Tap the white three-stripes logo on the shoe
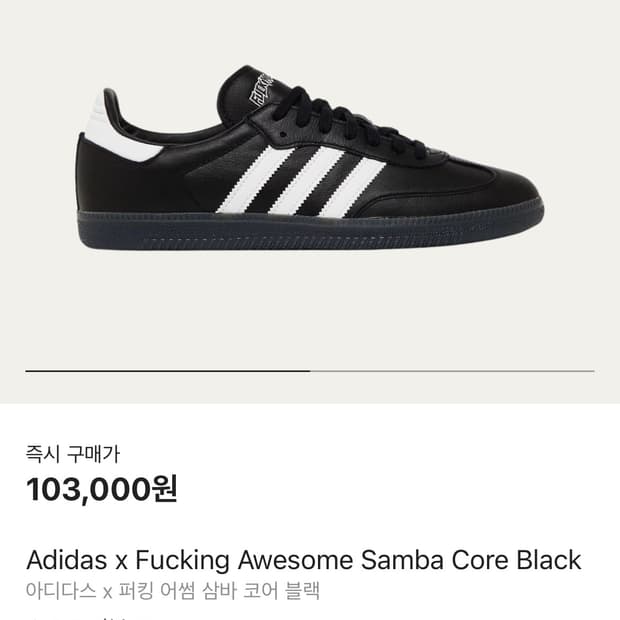This screenshot has height=620, width=620. click(x=301, y=181)
